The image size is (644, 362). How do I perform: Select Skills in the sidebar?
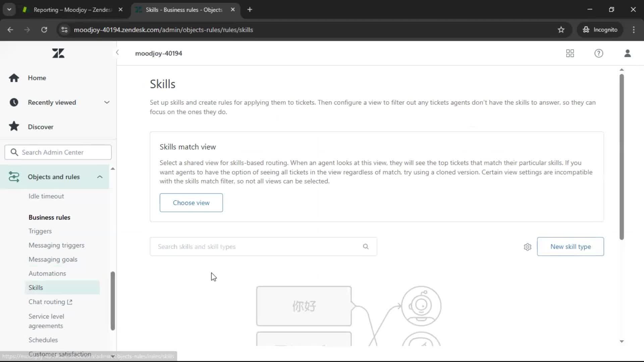62,288
